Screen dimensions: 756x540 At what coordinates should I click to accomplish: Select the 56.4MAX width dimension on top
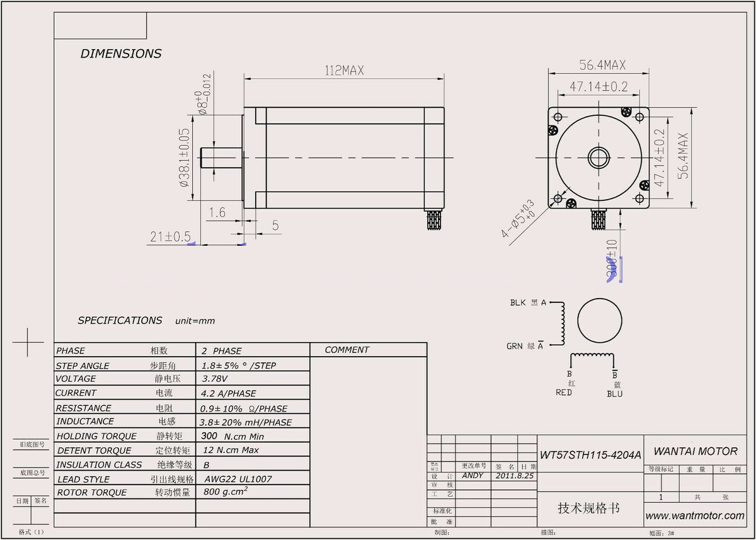point(602,65)
